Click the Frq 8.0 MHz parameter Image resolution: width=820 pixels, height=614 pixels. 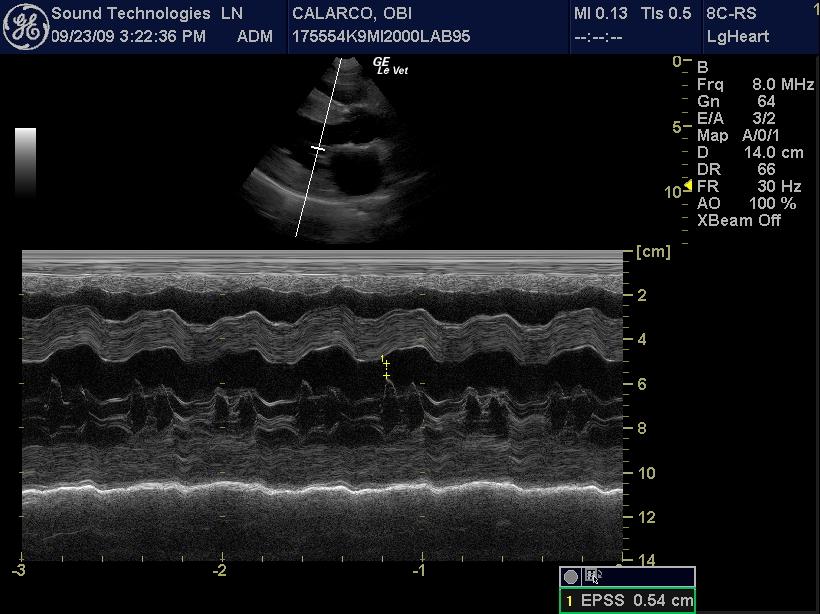[x=755, y=85]
